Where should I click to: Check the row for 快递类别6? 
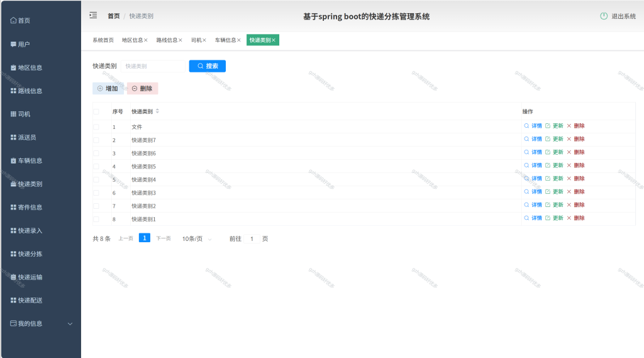[96, 154]
